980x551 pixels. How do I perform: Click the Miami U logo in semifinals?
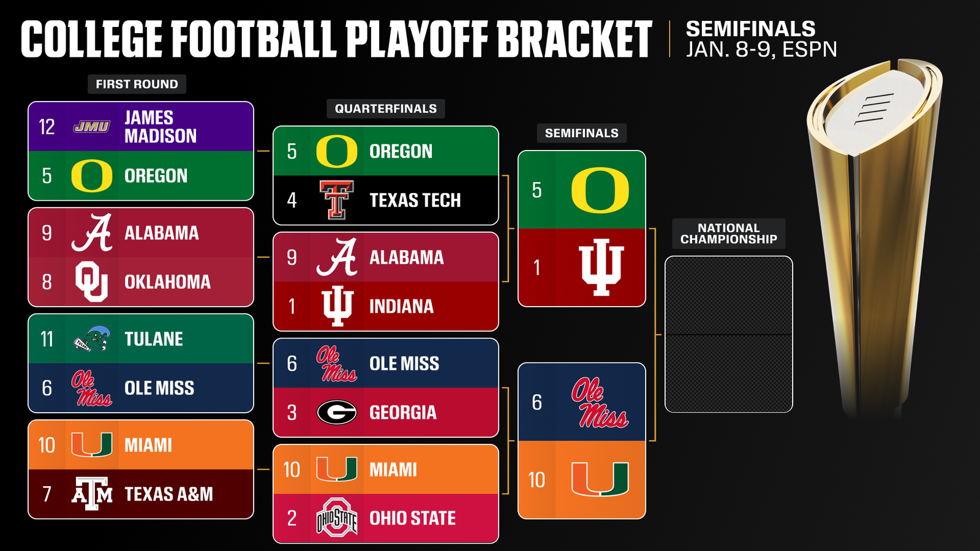tap(600, 479)
